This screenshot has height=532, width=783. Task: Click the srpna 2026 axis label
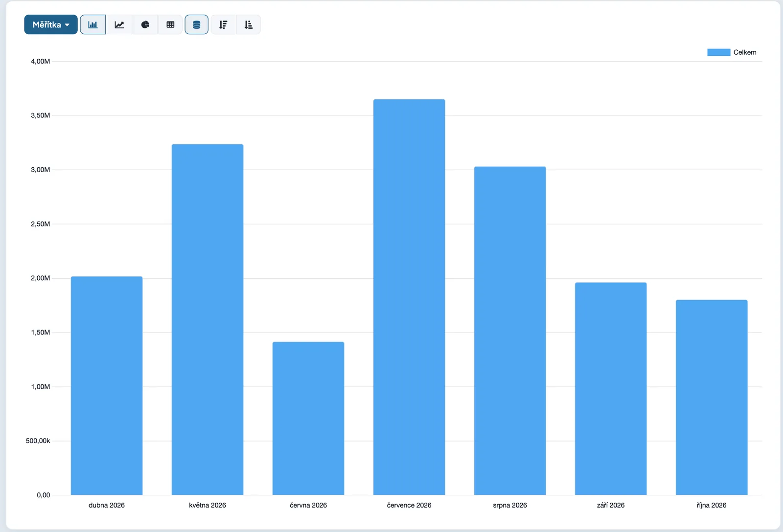tap(510, 505)
